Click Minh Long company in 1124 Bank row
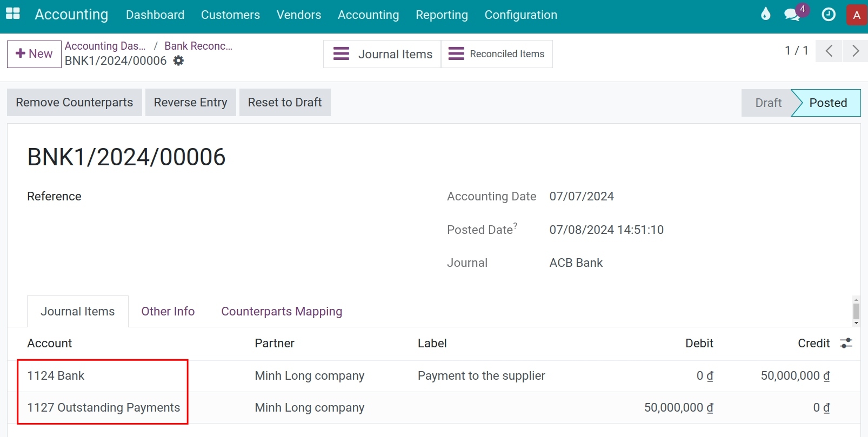The width and height of the screenshot is (868, 437). point(310,376)
